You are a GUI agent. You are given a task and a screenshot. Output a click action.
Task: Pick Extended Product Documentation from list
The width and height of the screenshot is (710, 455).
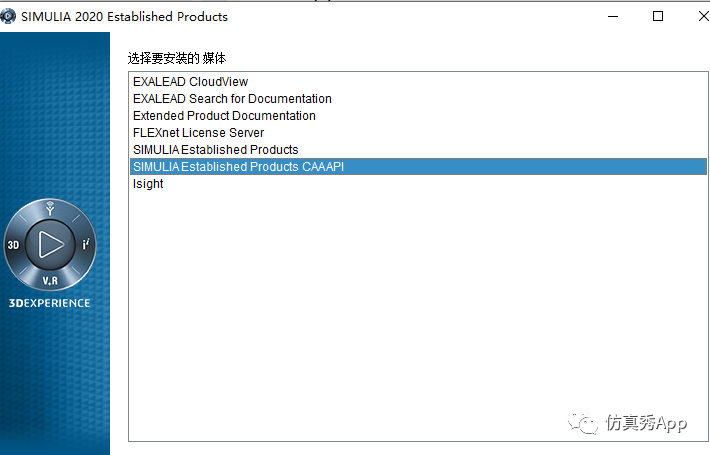point(224,116)
